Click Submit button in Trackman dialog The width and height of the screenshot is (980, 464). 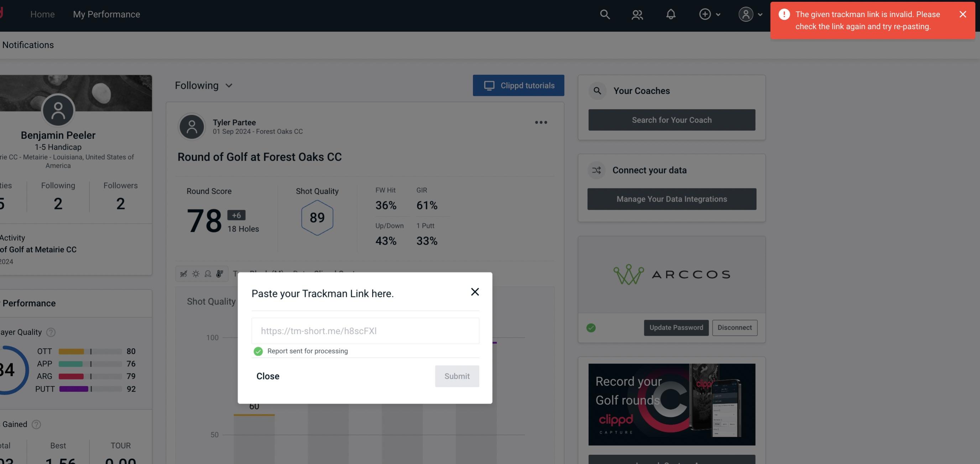[x=457, y=376]
